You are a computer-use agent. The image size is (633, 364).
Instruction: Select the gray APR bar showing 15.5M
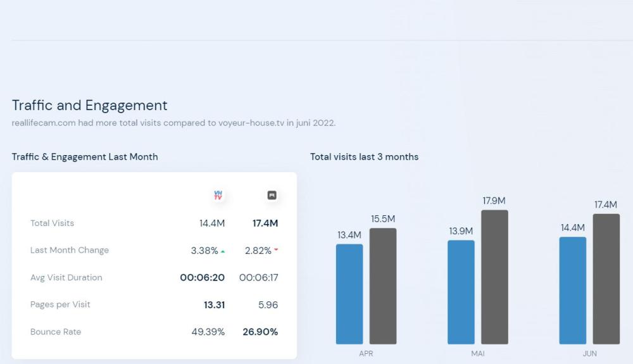(x=383, y=286)
